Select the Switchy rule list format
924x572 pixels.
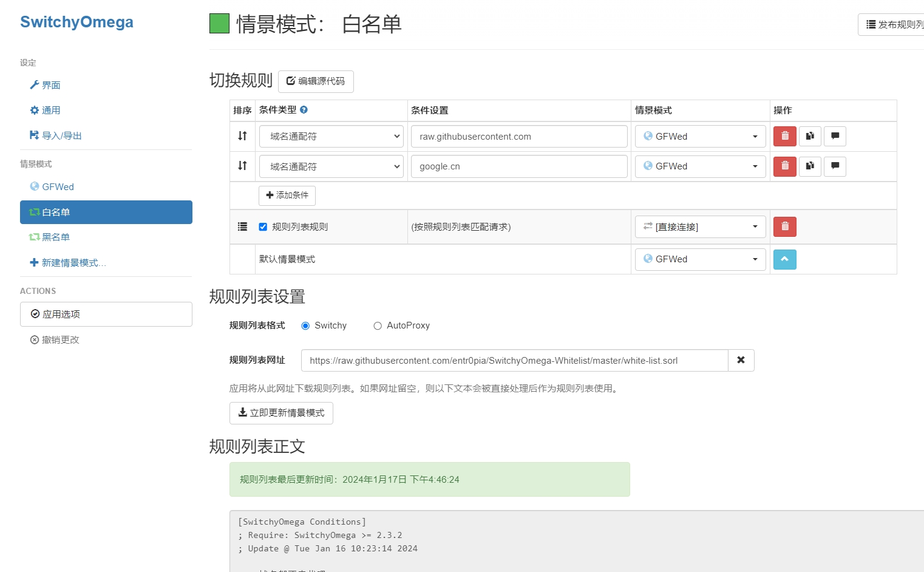click(305, 325)
